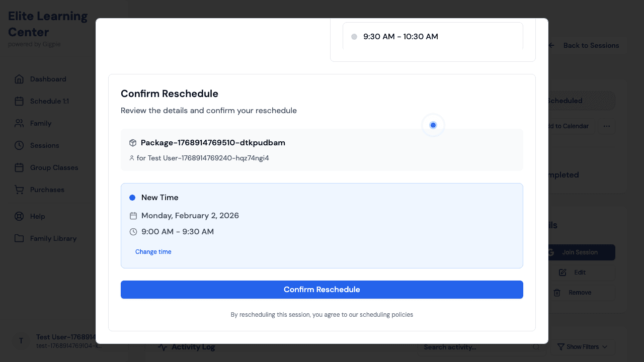644x362 pixels.
Task: Open Family Library folder icon
Action: pos(18,238)
